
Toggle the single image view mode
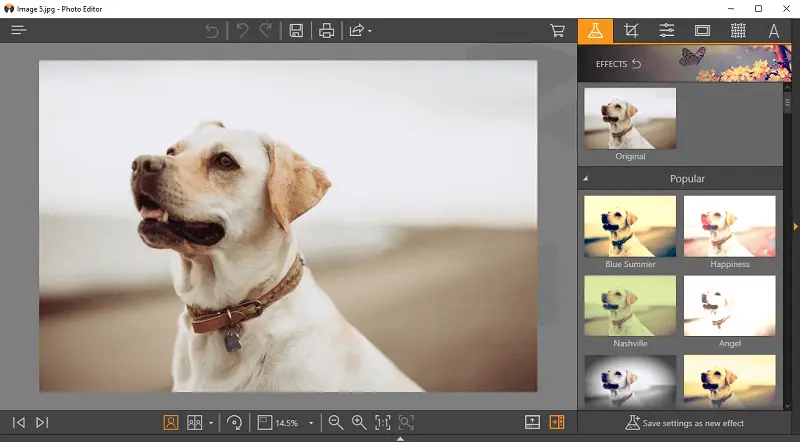click(171, 423)
